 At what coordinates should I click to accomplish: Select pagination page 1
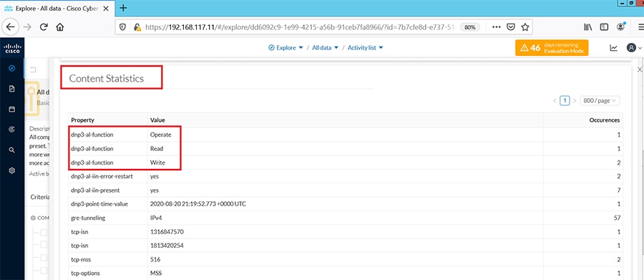pos(565,101)
